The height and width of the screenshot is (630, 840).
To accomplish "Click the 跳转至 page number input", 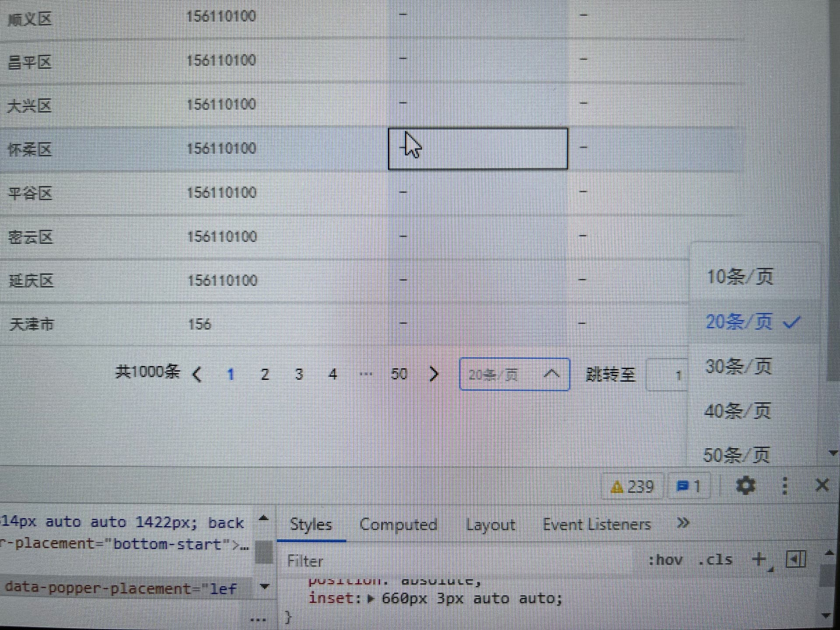I will [x=667, y=375].
